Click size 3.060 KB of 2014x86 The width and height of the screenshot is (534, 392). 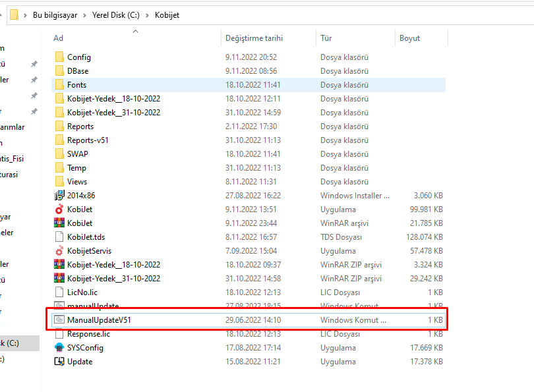428,195
